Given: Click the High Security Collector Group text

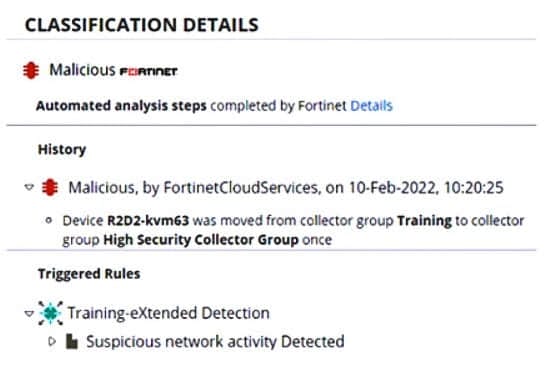Looking at the screenshot, I should pyautogui.click(x=201, y=240).
